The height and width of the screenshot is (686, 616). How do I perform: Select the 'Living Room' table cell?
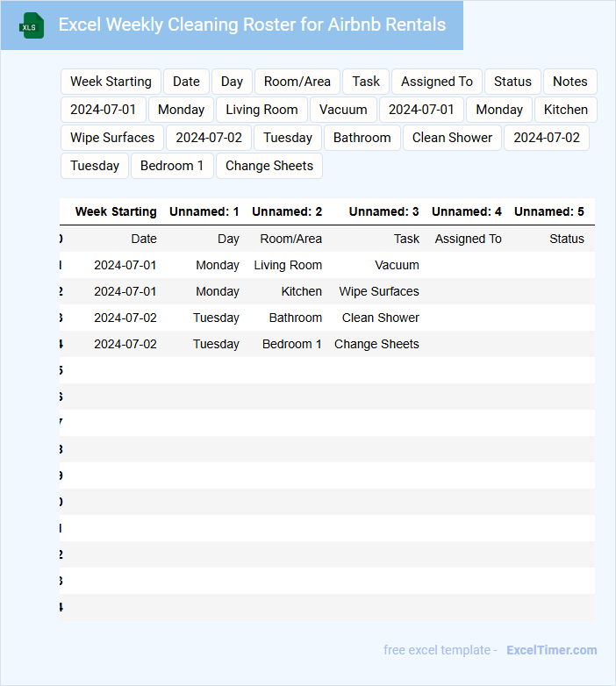288,265
